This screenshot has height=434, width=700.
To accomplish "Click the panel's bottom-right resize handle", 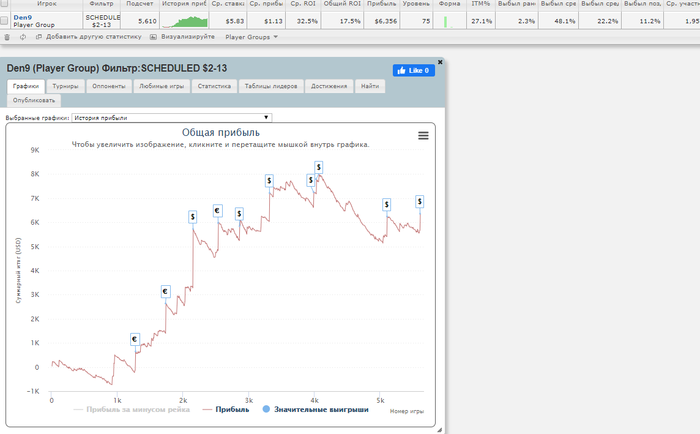I will (x=440, y=430).
